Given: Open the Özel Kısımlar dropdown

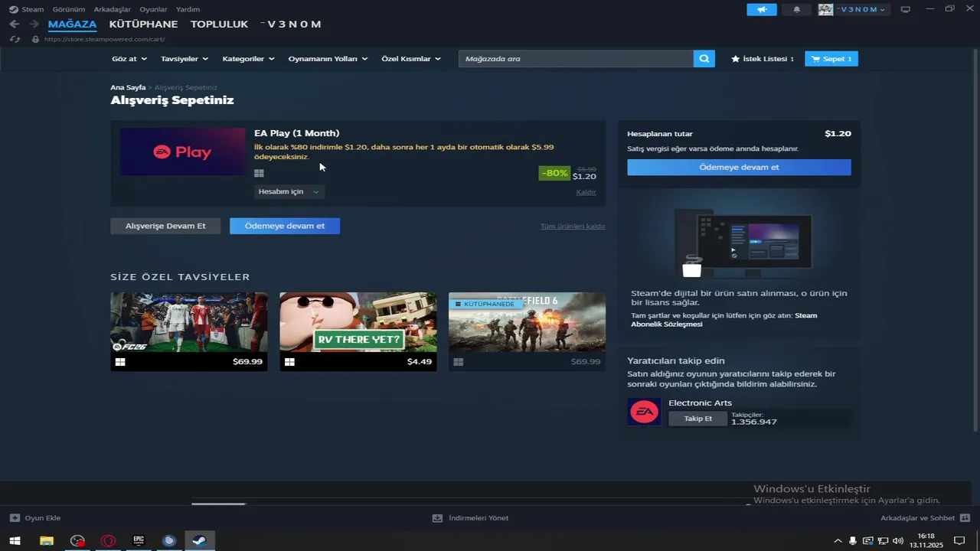Looking at the screenshot, I should tap(411, 59).
